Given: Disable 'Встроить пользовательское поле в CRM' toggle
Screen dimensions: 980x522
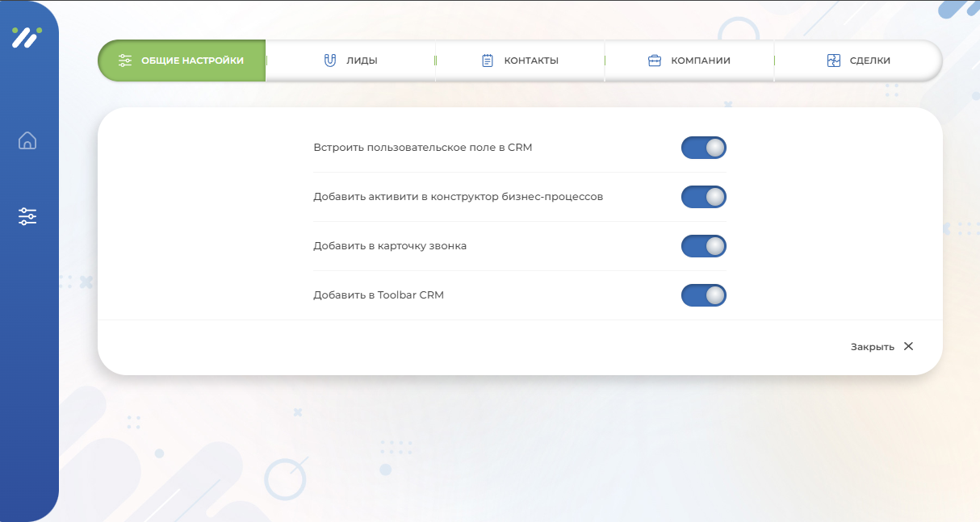Looking at the screenshot, I should (703, 148).
